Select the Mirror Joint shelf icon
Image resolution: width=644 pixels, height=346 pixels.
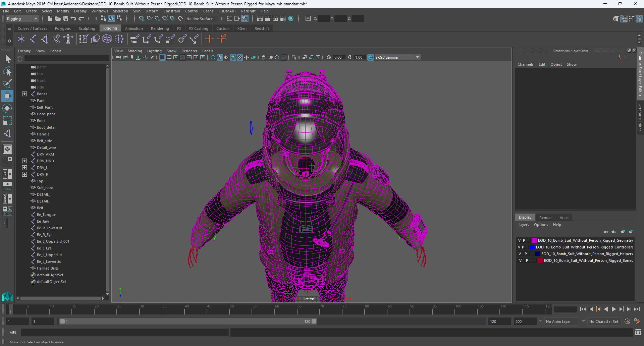pos(45,39)
